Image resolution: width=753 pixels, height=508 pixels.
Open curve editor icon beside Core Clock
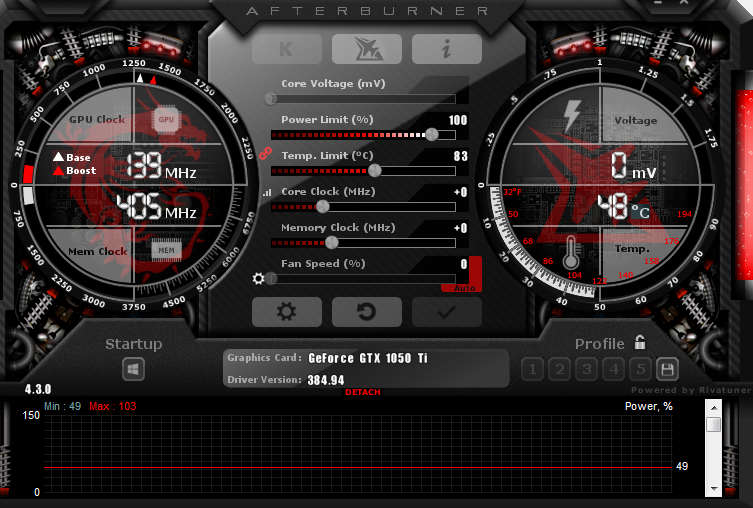[267, 193]
